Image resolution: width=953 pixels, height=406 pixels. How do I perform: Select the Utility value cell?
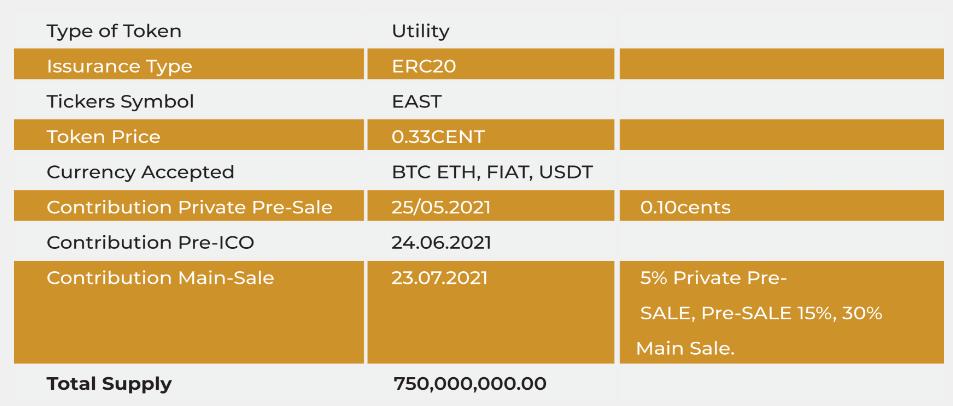point(421,31)
